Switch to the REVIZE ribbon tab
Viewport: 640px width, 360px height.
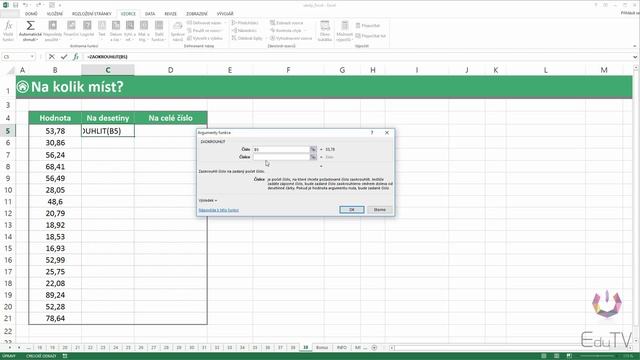click(x=171, y=14)
